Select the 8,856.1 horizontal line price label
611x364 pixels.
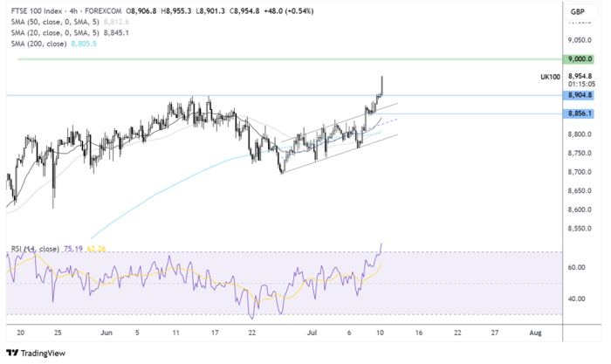coord(579,113)
